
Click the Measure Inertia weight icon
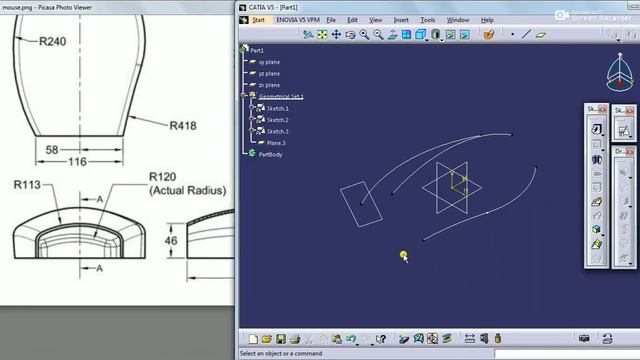[498, 338]
